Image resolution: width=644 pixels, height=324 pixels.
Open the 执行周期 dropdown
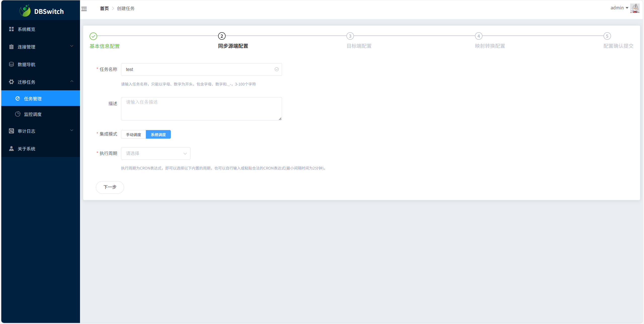click(155, 153)
